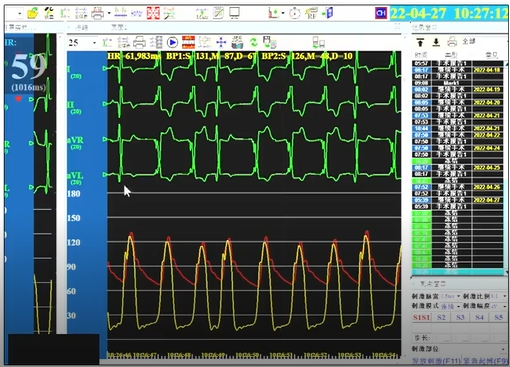The image size is (510, 367).
Task: Click the CH language indicator icon
Action: pyautogui.click(x=381, y=13)
